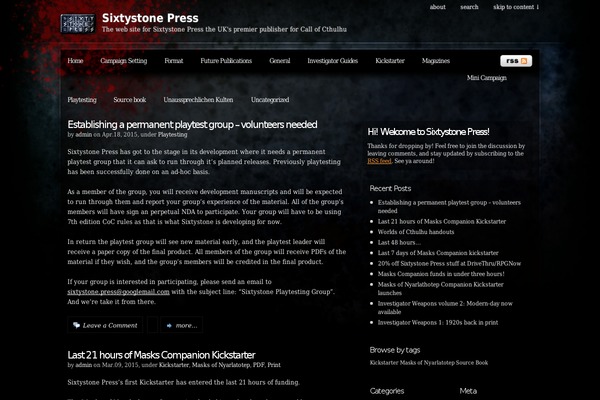Image resolution: width=600 pixels, height=400 pixels.
Task: Open the search link
Action: [x=469, y=7]
